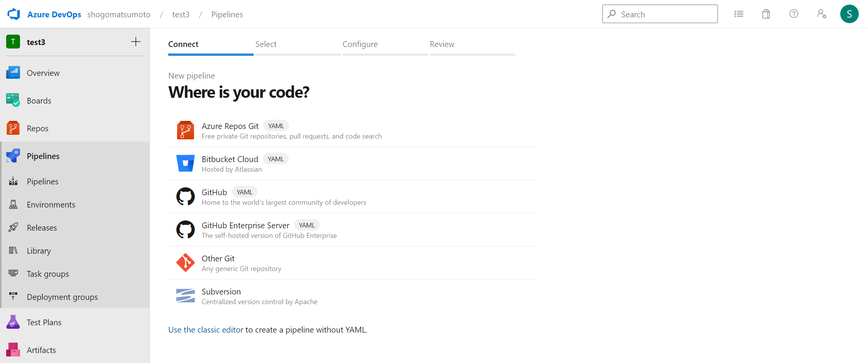Click the green T project avatar

click(13, 42)
